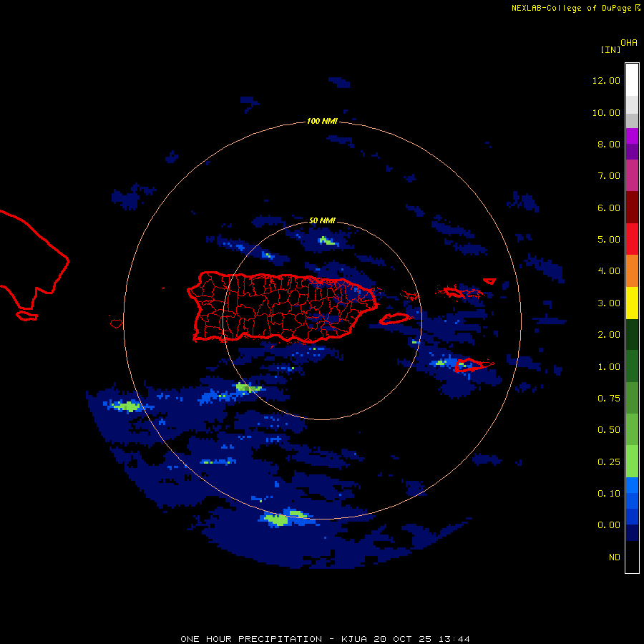Click the 1.00 legend value

pos(609,367)
